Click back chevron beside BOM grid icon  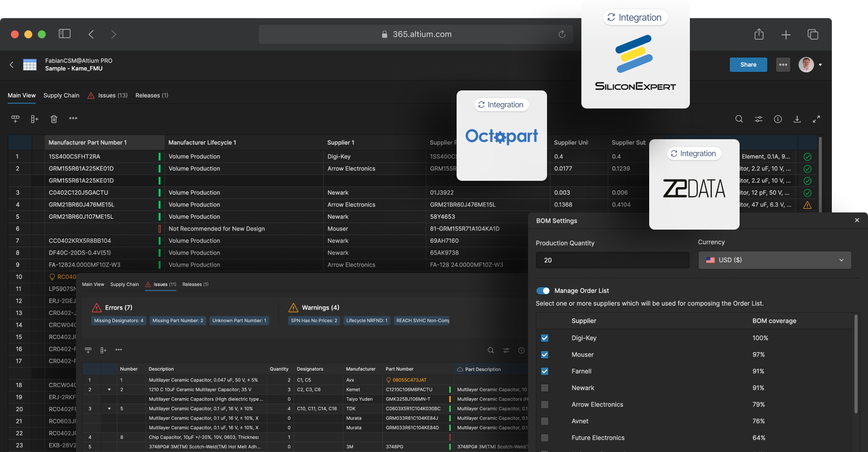click(12, 65)
